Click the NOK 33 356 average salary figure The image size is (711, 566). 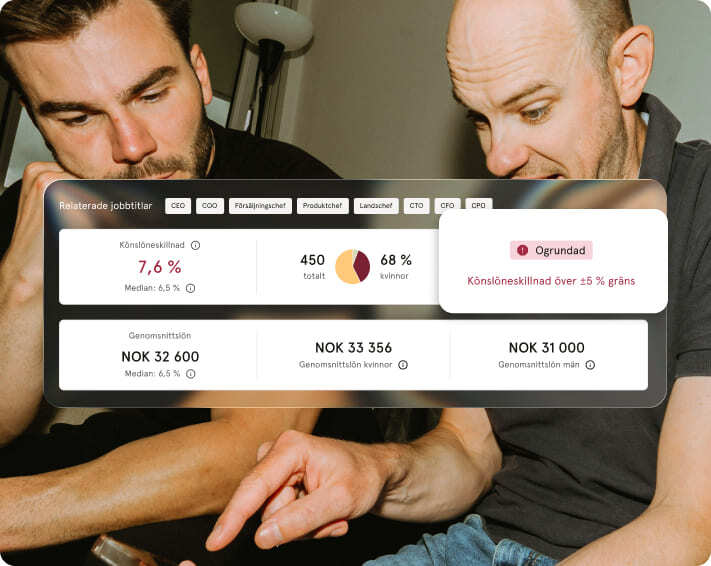(353, 348)
